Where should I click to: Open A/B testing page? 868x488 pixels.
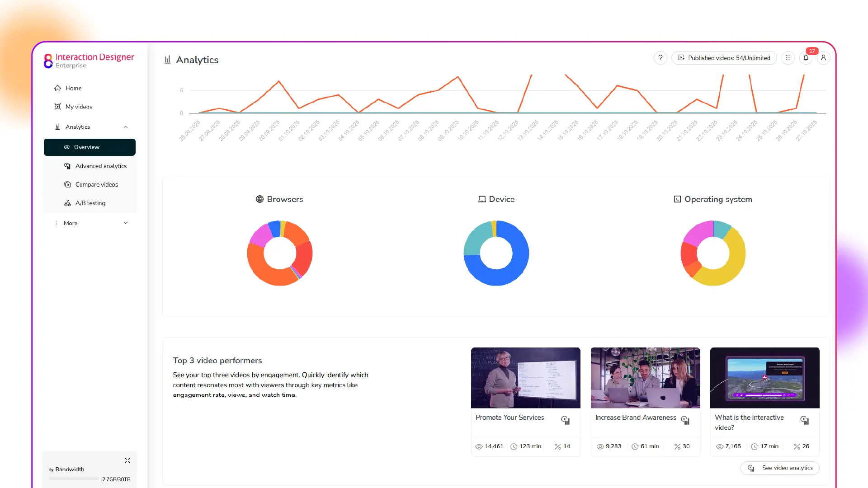pyautogui.click(x=90, y=203)
